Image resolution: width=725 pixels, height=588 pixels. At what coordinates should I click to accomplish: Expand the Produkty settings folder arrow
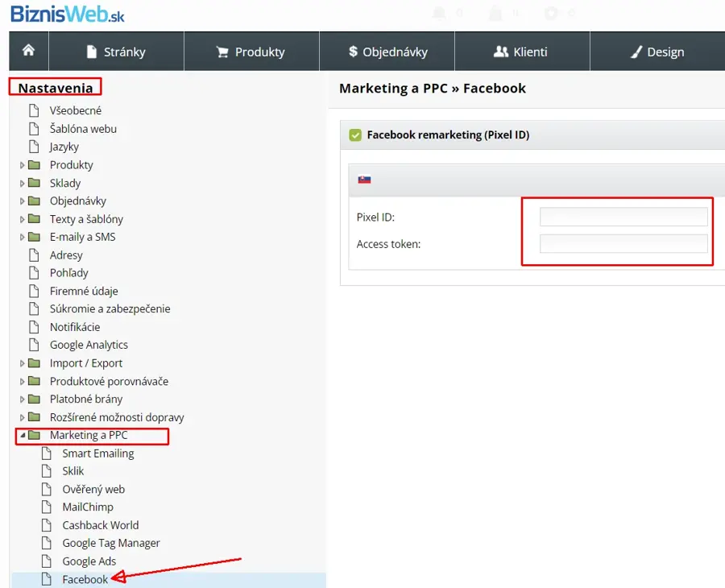[22, 165]
